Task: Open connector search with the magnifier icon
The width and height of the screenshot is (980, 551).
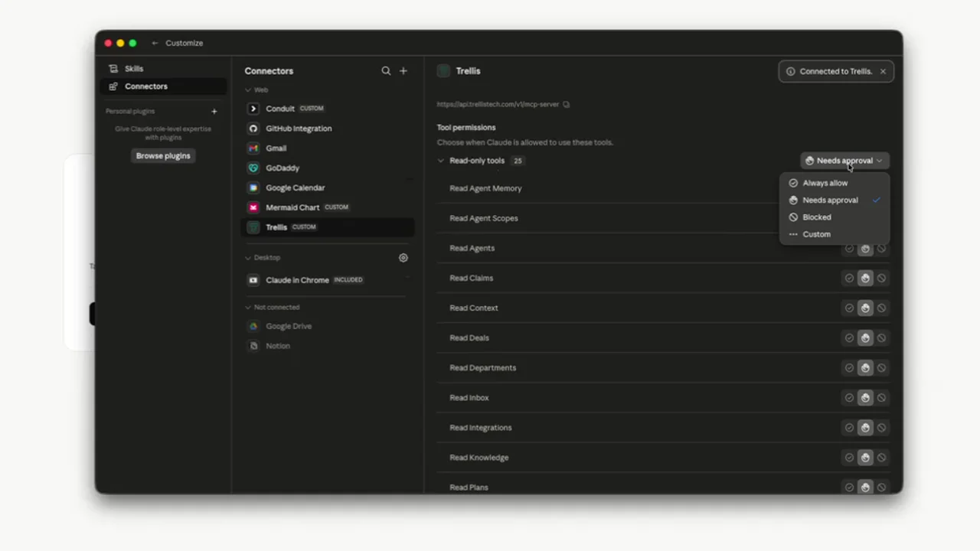Action: coord(386,71)
